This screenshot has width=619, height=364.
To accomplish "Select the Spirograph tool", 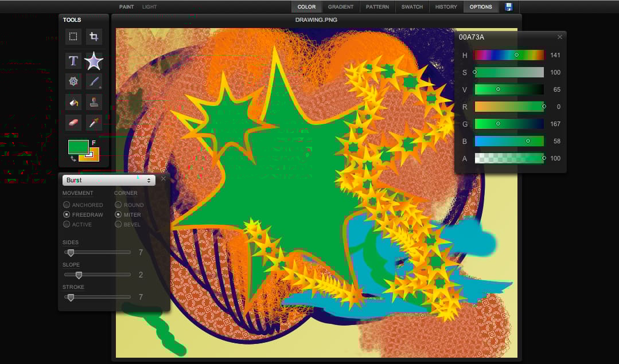I will pyautogui.click(x=73, y=81).
